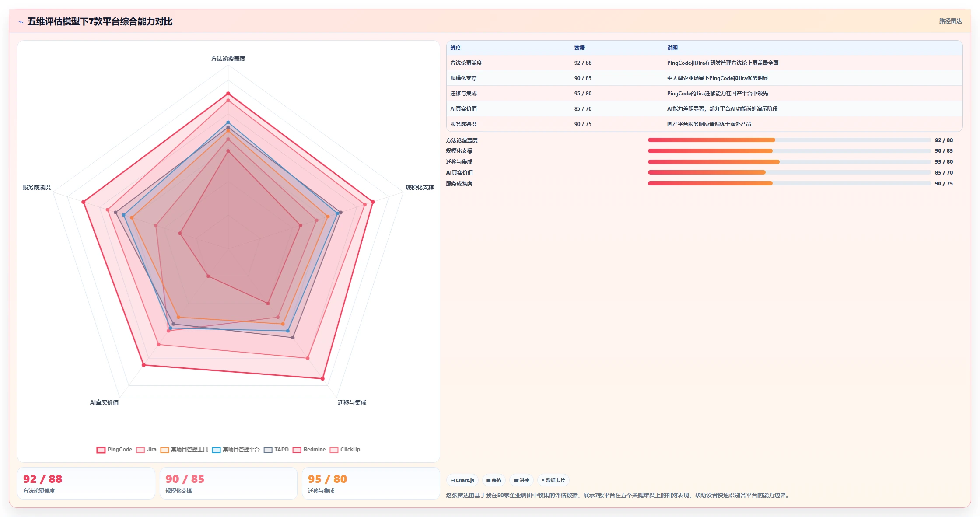Click description 中大型企业场景下PingCode和Jira优势明显
The width and height of the screenshot is (980, 517).
coord(717,78)
